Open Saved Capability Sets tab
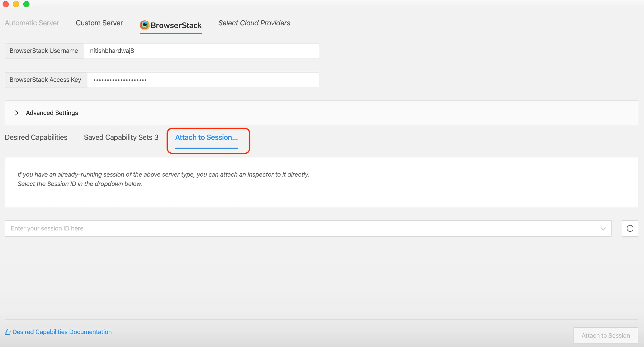The height and width of the screenshot is (347, 644). coord(121,137)
